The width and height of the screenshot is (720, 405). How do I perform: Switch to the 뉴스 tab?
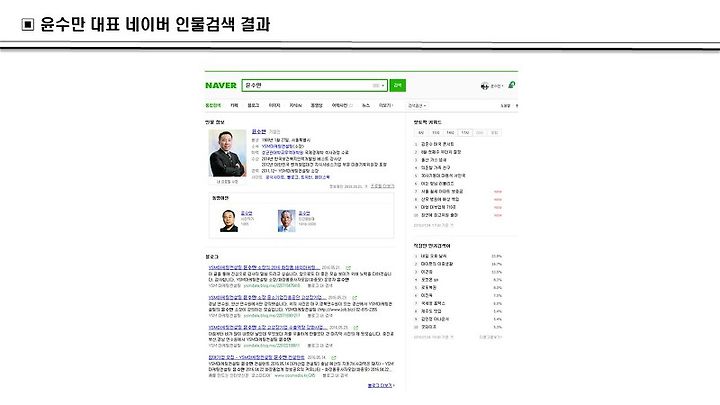(x=366, y=106)
